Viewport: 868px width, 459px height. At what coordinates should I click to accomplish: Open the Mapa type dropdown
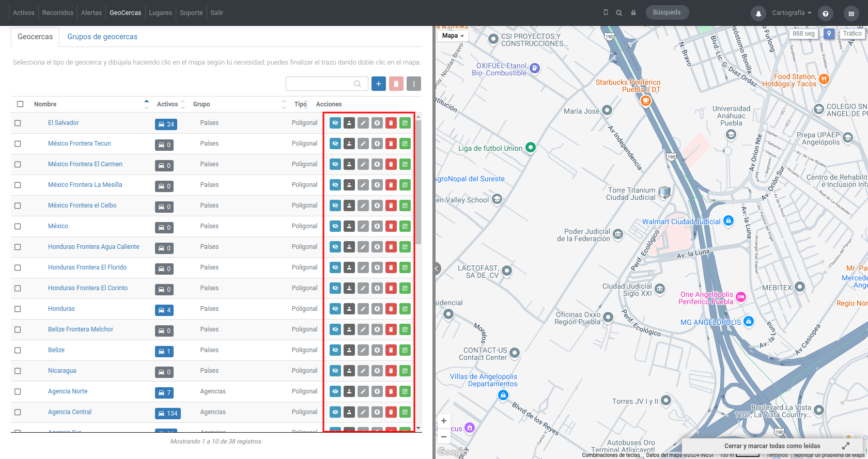coord(453,36)
